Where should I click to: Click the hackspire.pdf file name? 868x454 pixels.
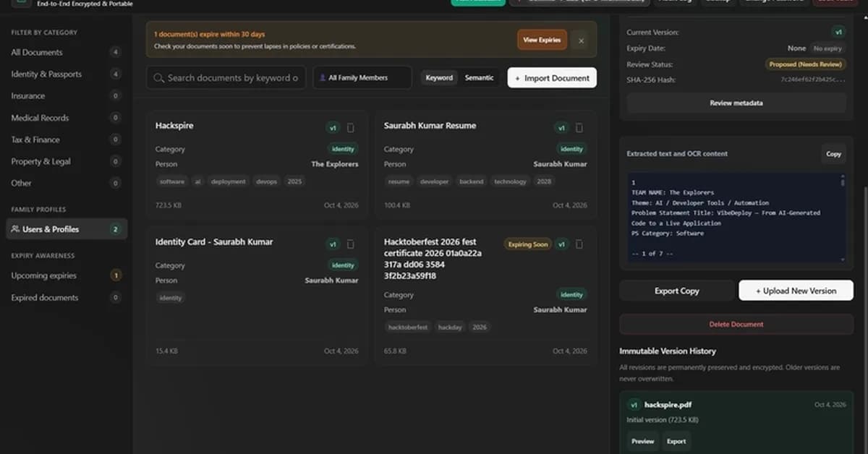click(x=668, y=405)
